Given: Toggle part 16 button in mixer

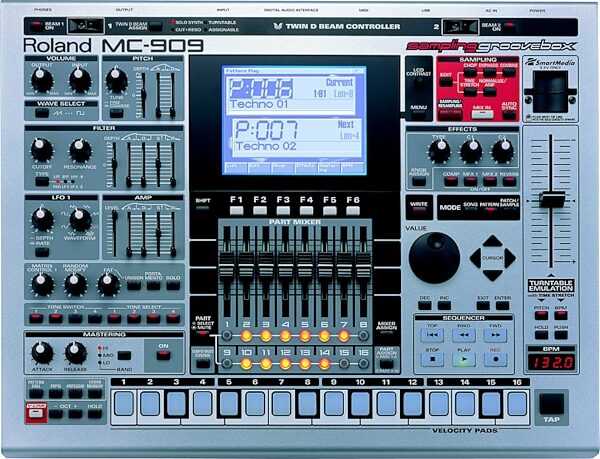Looking at the screenshot, I should coord(364,363).
